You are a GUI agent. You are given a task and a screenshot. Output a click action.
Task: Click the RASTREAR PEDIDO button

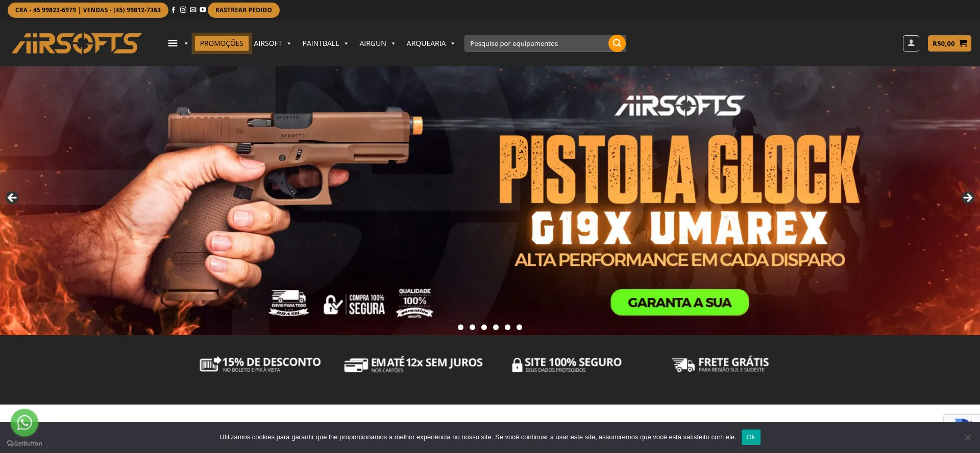pos(243,10)
